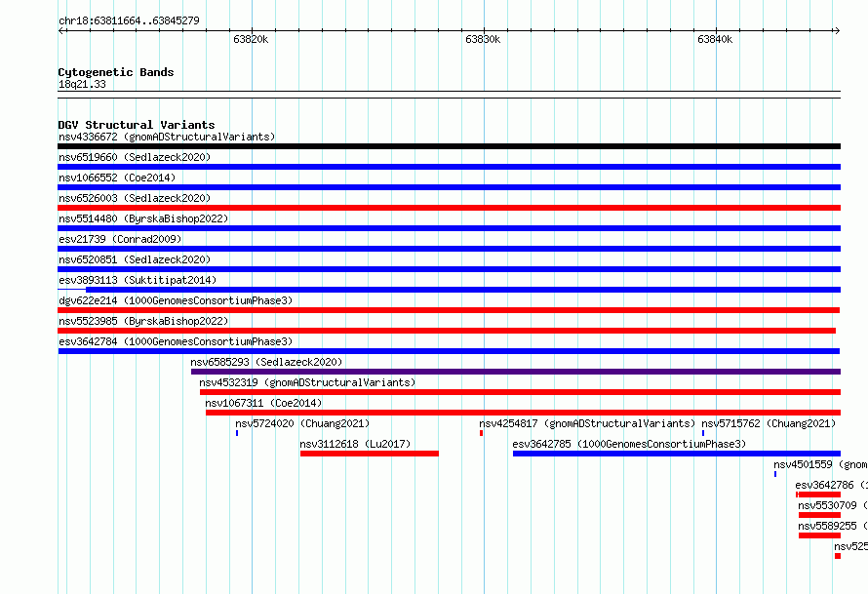Select the red esv3642786 variant bar

pyautogui.click(x=818, y=495)
